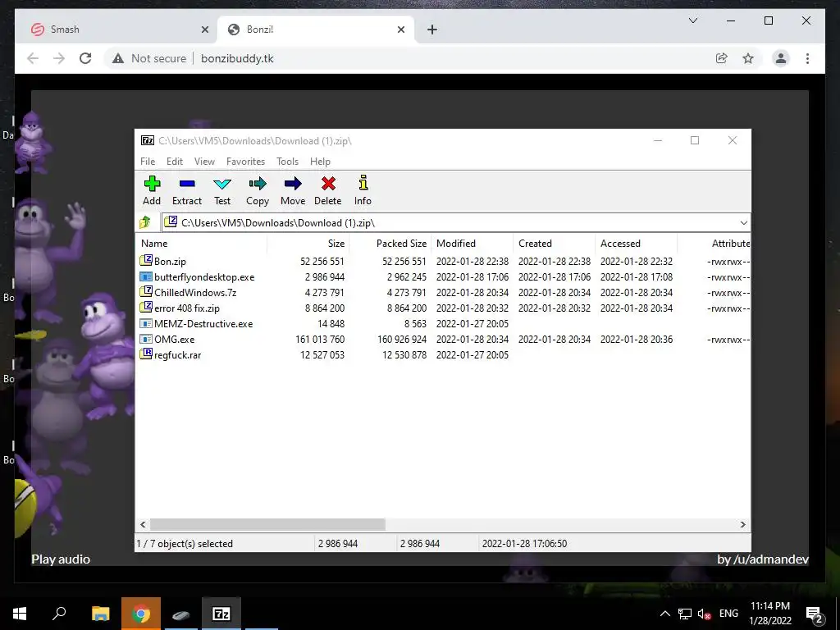Click the share page icon in address bar
840x630 pixels.
[722, 58]
